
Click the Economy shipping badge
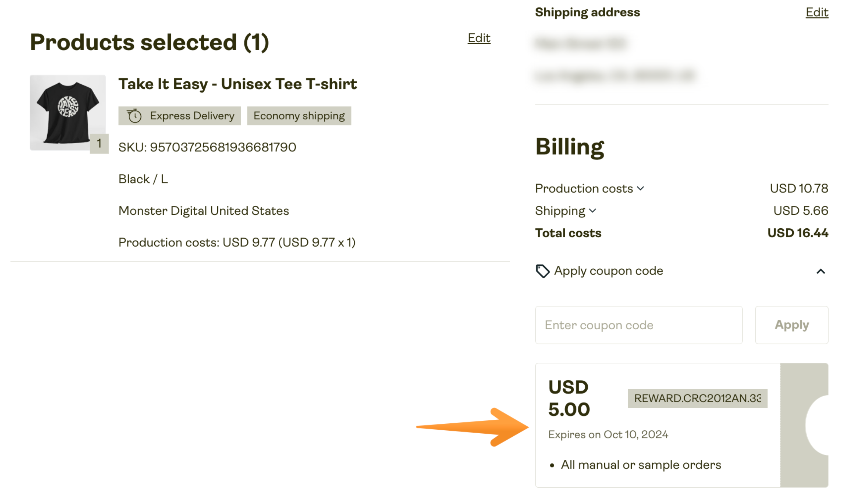[x=299, y=116]
